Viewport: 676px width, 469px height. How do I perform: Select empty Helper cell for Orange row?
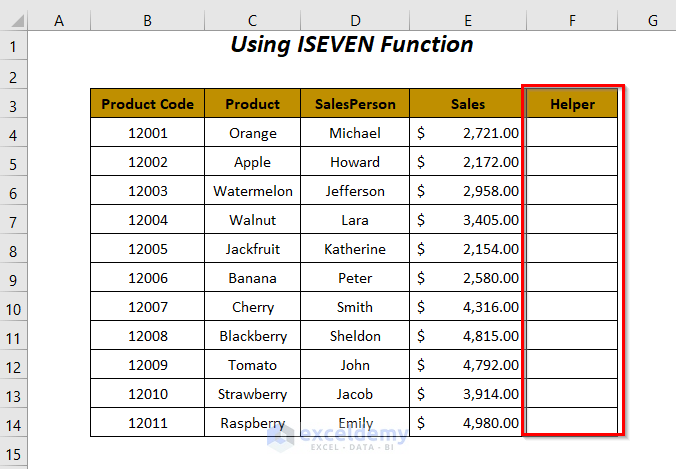pyautogui.click(x=570, y=133)
